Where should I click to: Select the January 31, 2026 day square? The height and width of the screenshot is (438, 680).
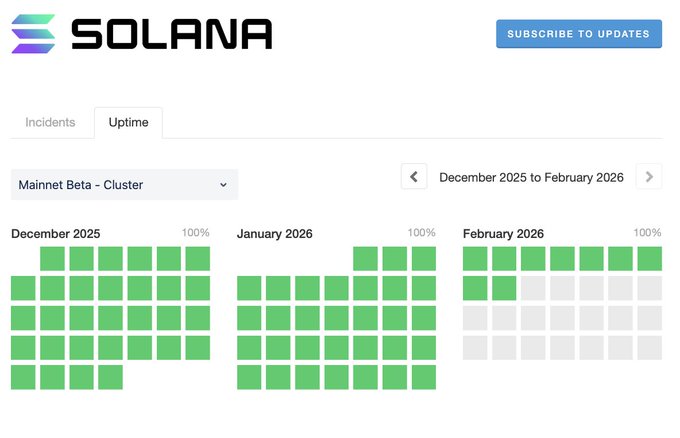pos(424,377)
